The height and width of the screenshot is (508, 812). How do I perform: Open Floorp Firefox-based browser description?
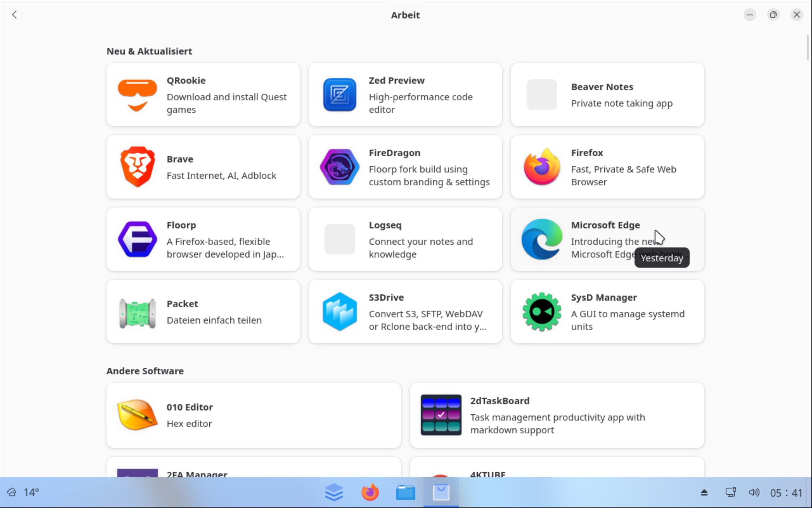225,248
